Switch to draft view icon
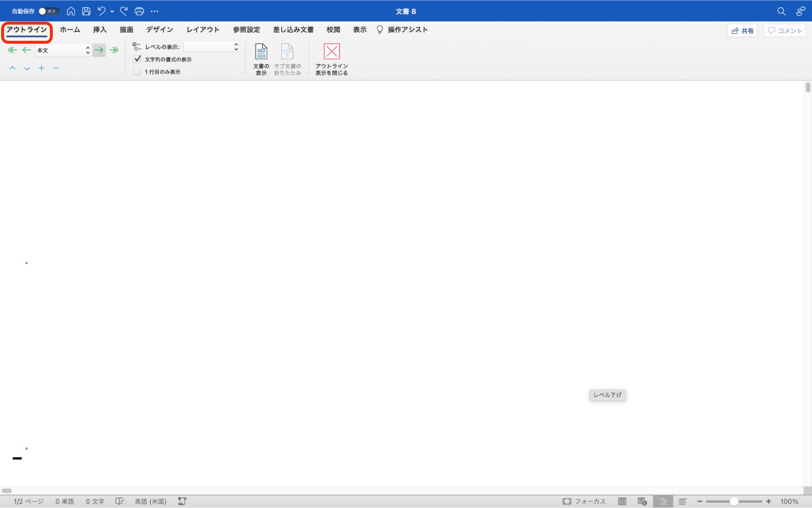This screenshot has width=812, height=508. click(x=683, y=501)
